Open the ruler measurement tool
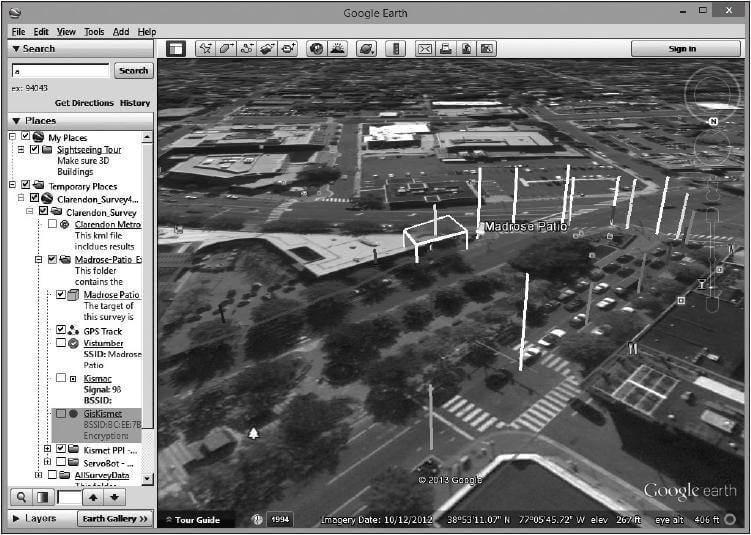Viewport: 751px width, 535px height. [397, 48]
